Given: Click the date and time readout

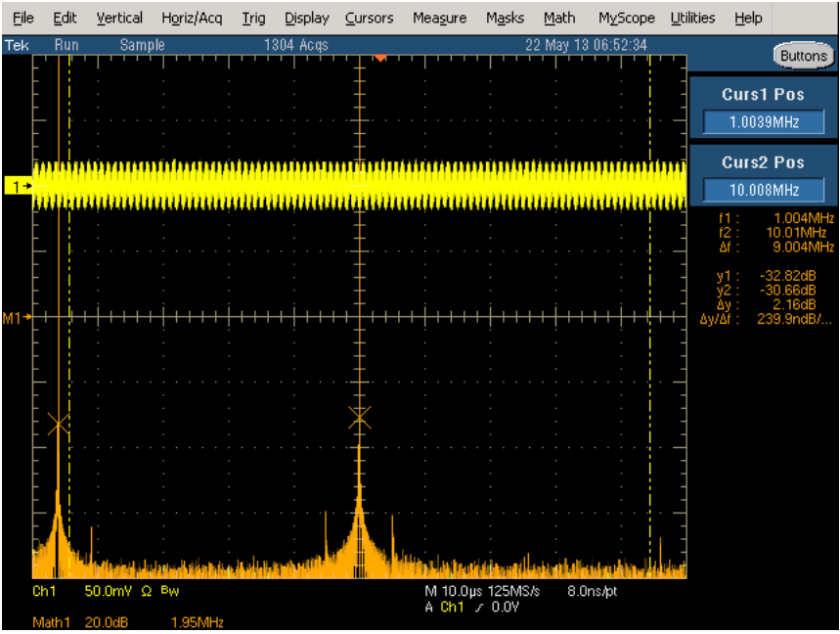Looking at the screenshot, I should (x=586, y=45).
